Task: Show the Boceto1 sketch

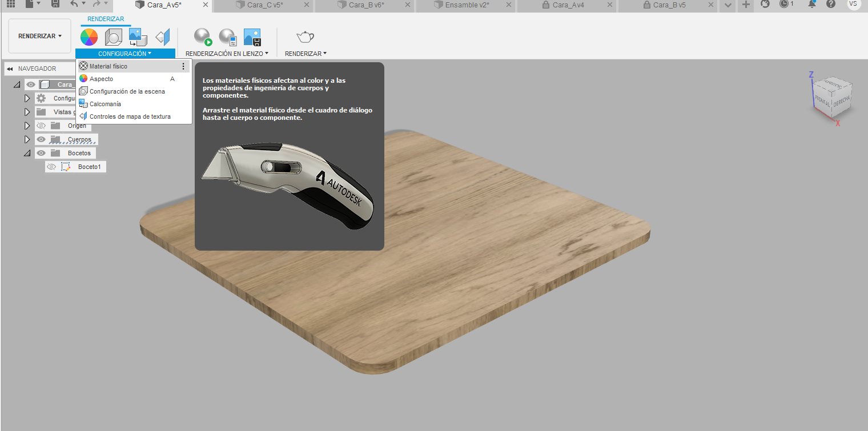Action: coord(51,167)
